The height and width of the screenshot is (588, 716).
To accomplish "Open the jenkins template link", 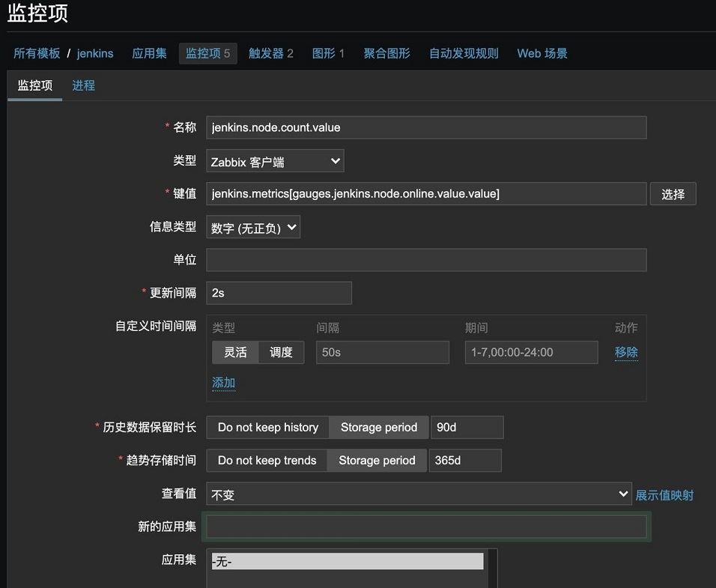I will [95, 53].
